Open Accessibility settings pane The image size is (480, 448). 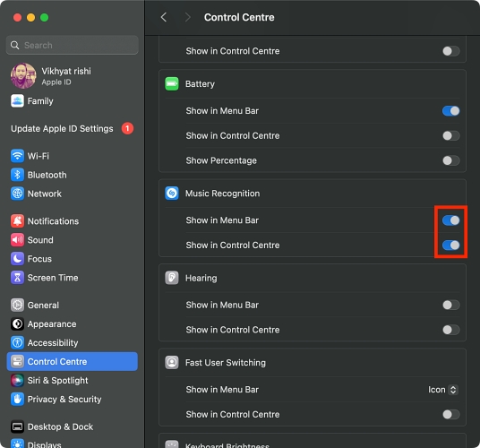tap(73, 342)
